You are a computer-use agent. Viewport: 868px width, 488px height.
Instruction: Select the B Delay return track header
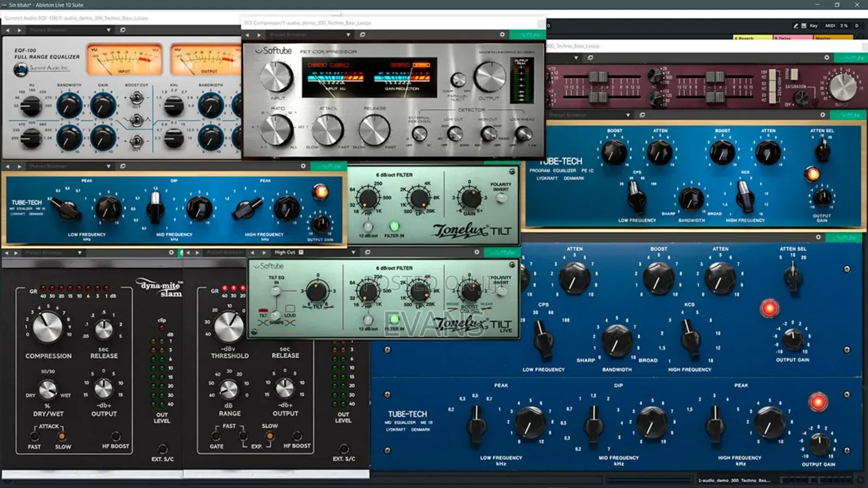pos(793,38)
